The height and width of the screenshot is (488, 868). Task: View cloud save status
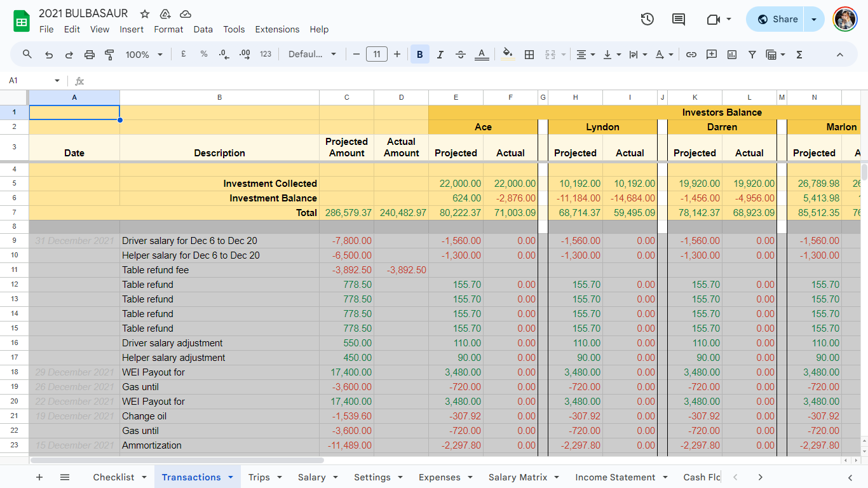186,14
